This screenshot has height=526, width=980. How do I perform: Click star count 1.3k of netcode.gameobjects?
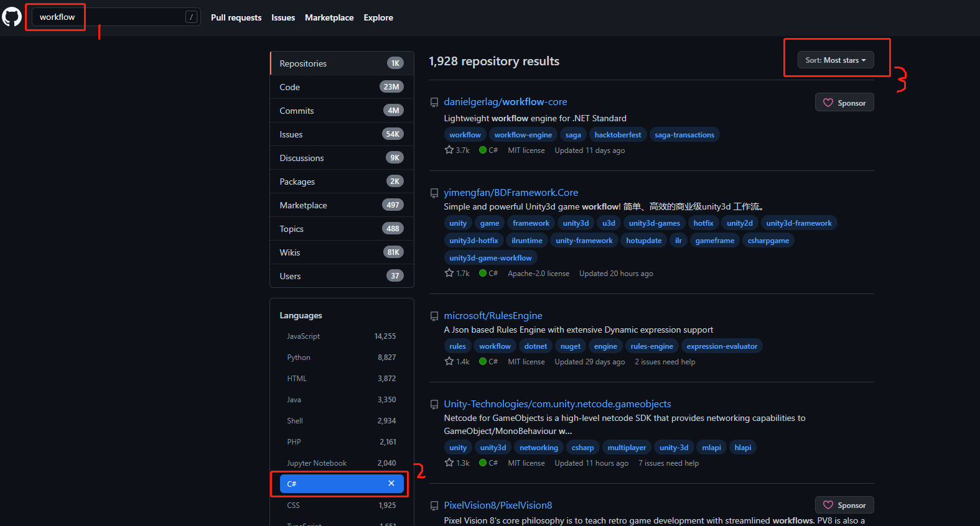[x=457, y=463]
